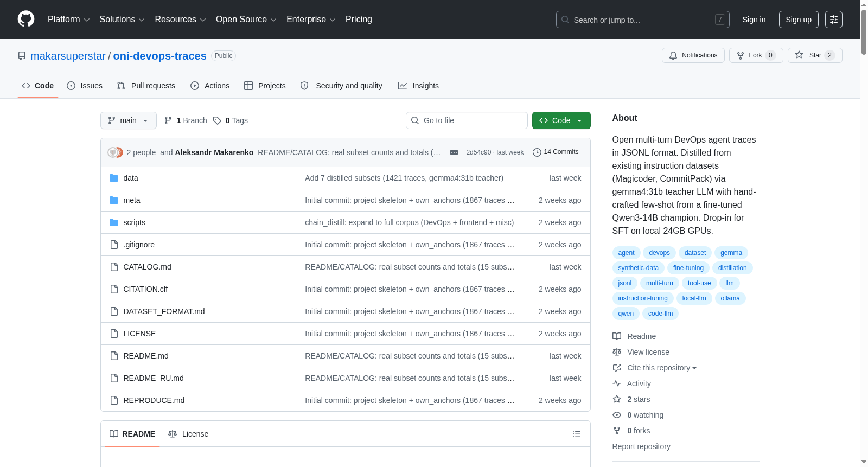This screenshot has height=467, width=868.
Task: Expand the Platform menu
Action: pos(69,20)
